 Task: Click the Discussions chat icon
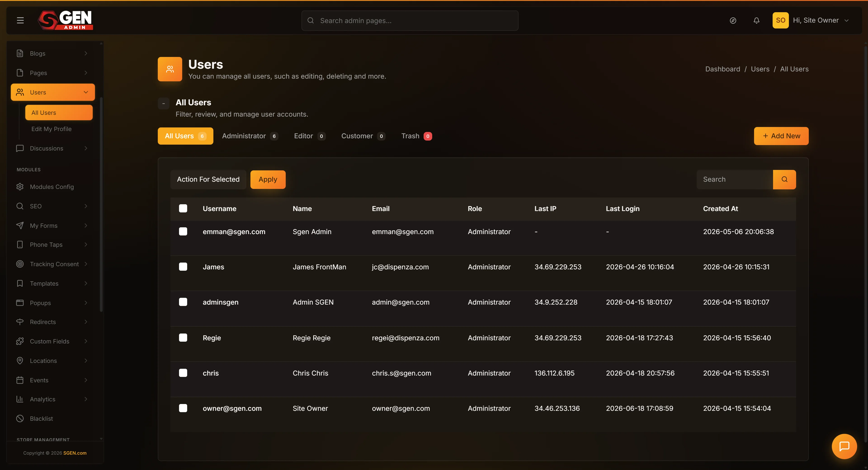pos(20,148)
